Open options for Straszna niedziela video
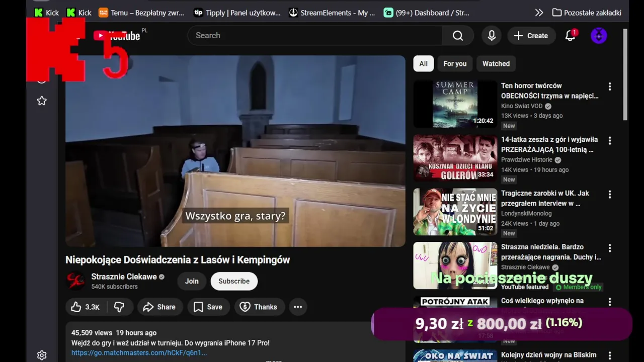Screen dimensions: 644x362 tap(610, 248)
